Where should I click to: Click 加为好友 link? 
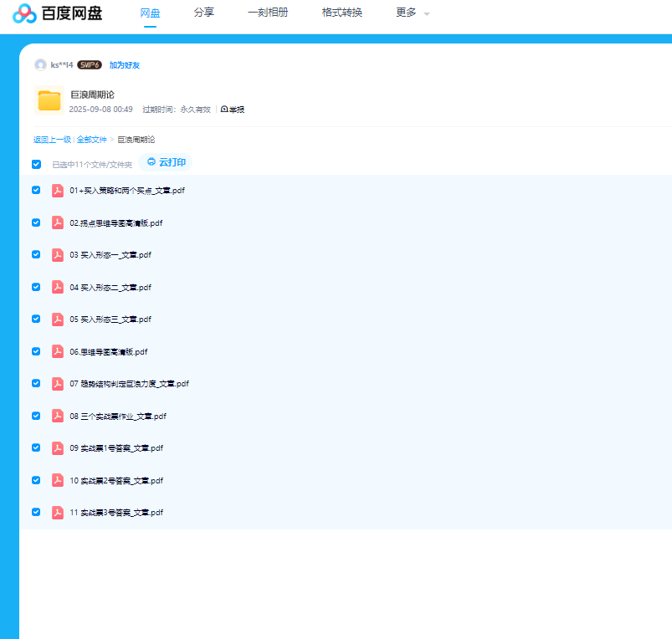pos(125,64)
